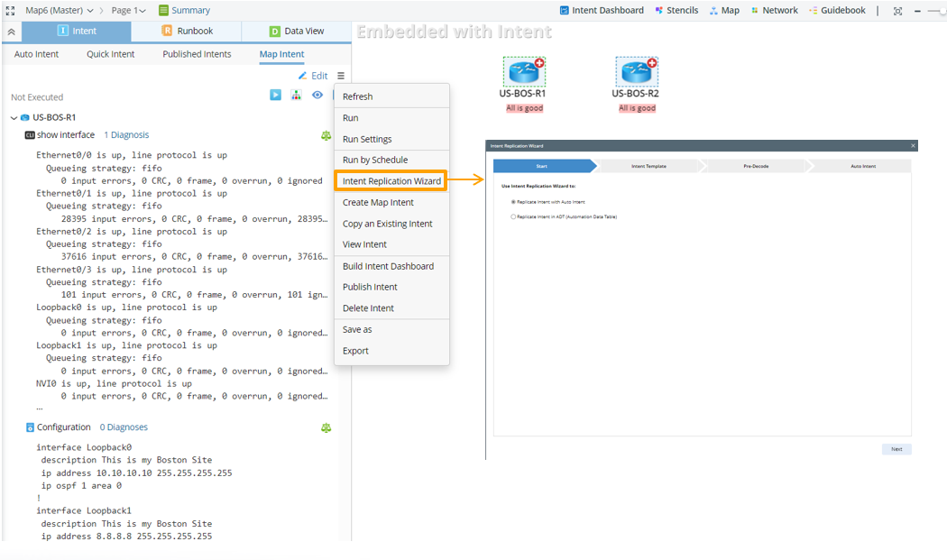Choose Copy an Existing Intent
Viewport: 947px width, 560px height.
point(391,224)
